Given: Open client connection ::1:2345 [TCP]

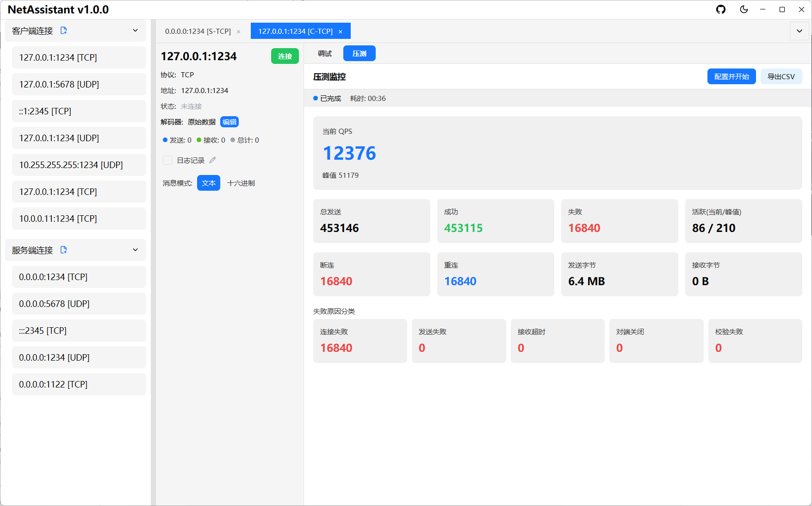Looking at the screenshot, I should pyautogui.click(x=79, y=111).
